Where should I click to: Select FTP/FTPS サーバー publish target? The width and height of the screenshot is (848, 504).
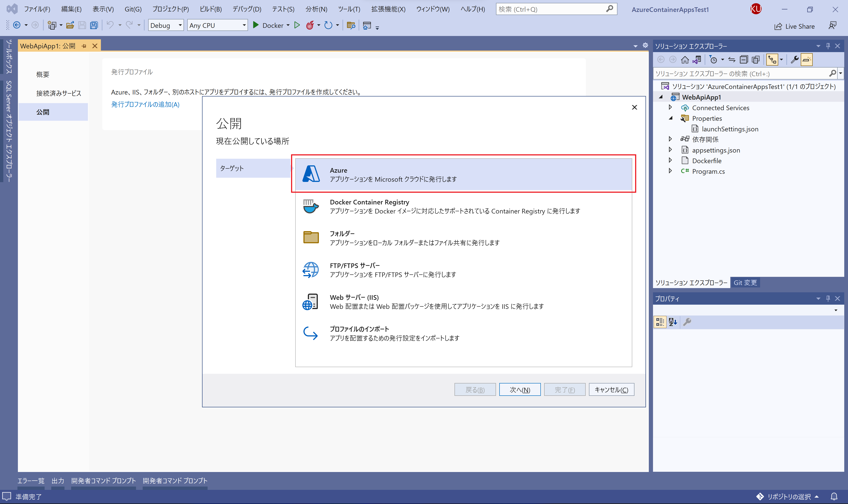point(463,270)
